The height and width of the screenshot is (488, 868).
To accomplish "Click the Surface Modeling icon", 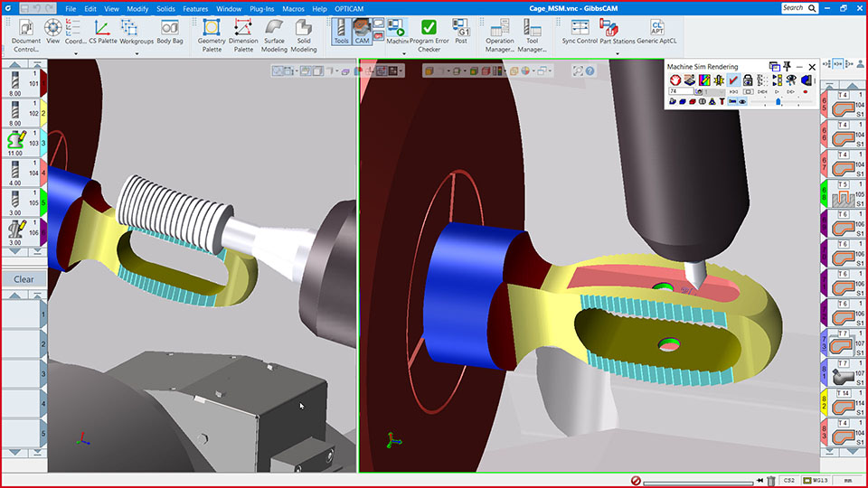I will tap(273, 36).
